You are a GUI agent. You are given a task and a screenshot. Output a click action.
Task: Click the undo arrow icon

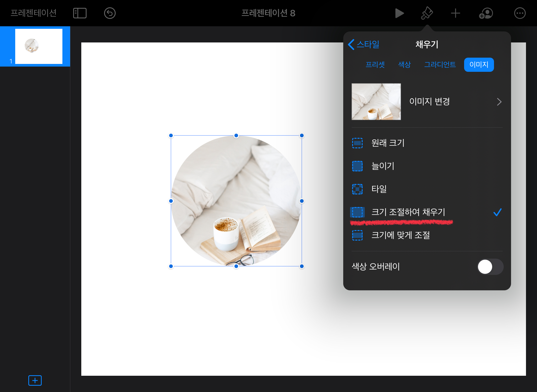coord(110,13)
